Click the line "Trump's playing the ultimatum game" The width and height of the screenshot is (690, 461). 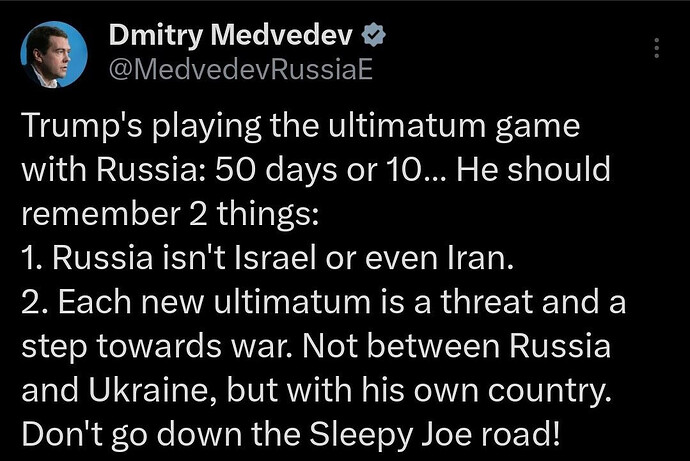301,127
